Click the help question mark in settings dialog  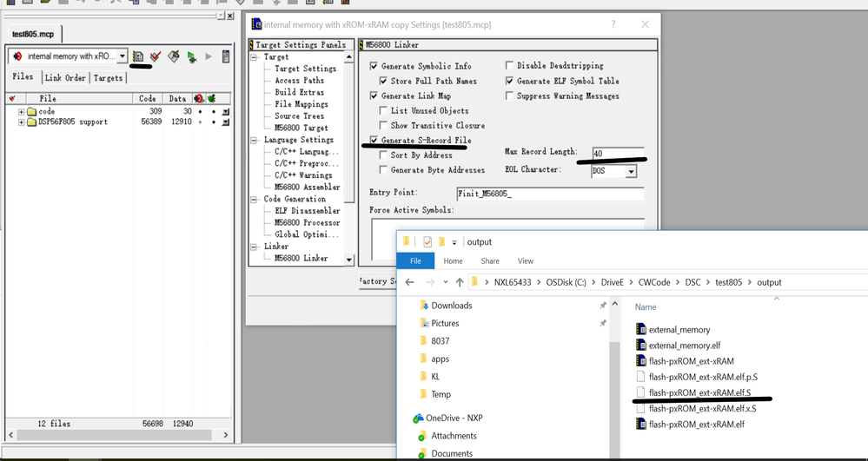[x=613, y=24]
